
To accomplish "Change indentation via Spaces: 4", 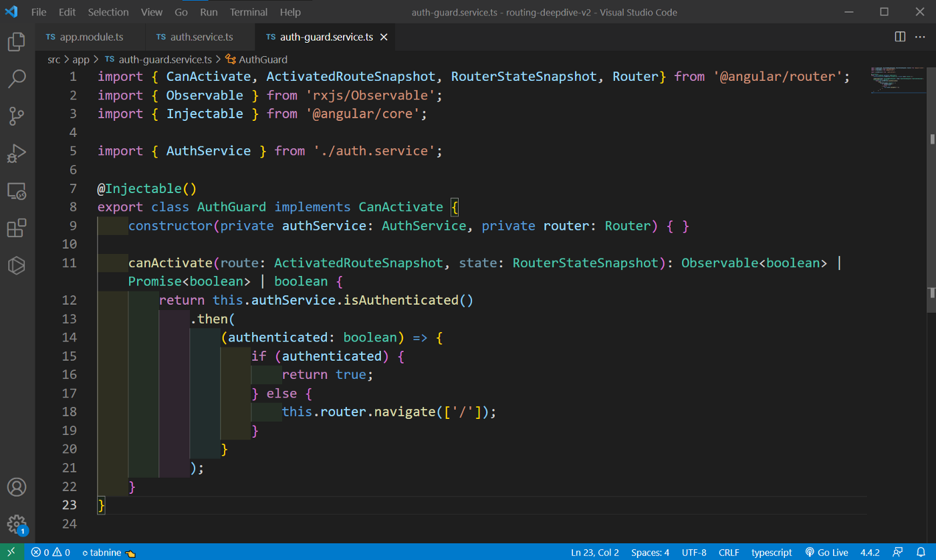I will tap(650, 552).
